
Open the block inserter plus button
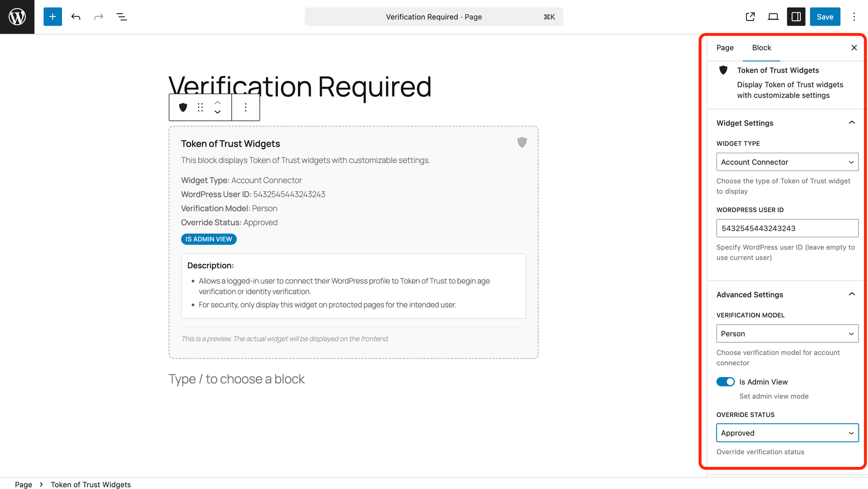tap(53, 17)
